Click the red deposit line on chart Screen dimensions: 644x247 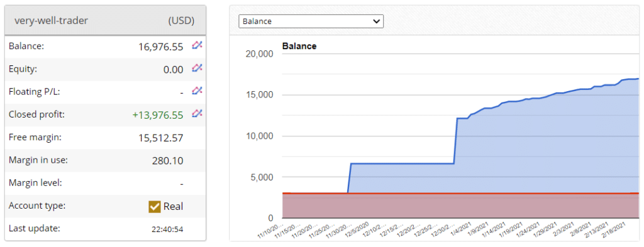[x=460, y=193]
